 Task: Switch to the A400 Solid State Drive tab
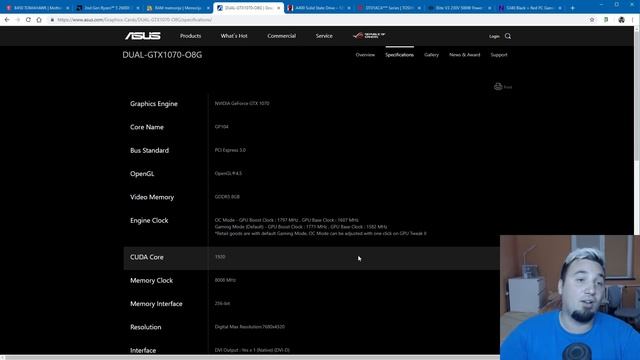click(318, 8)
